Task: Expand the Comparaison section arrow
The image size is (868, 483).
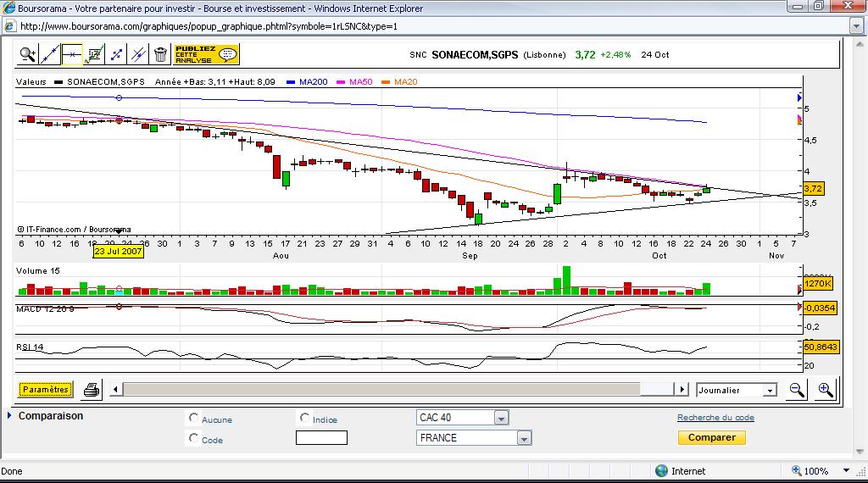Action: pyautogui.click(x=9, y=415)
